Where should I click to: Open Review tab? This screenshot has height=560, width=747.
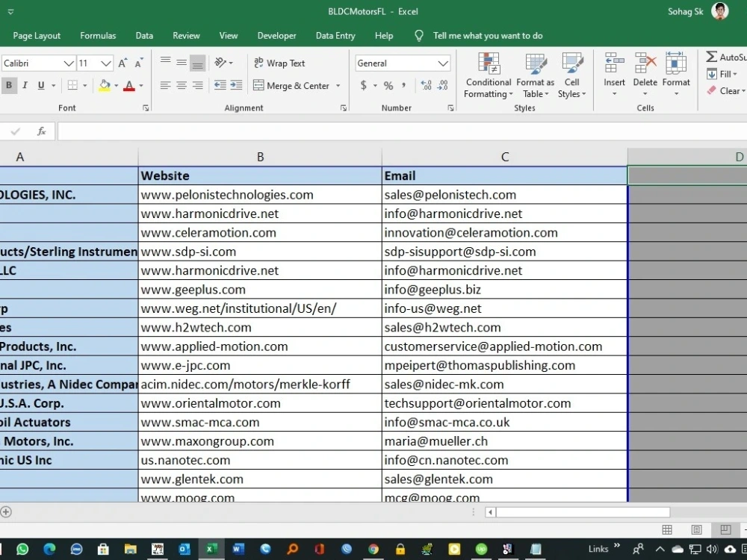click(x=186, y=36)
